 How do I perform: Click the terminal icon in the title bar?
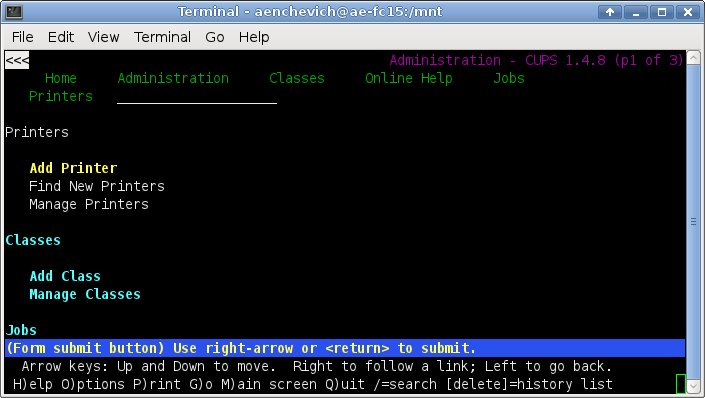tap(13, 11)
